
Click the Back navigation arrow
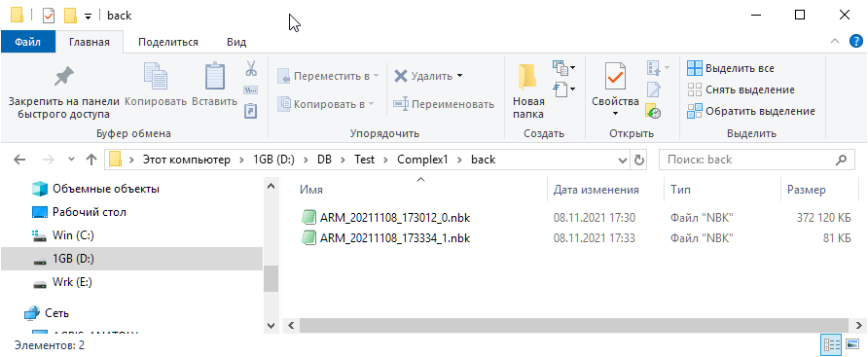pyautogui.click(x=19, y=160)
